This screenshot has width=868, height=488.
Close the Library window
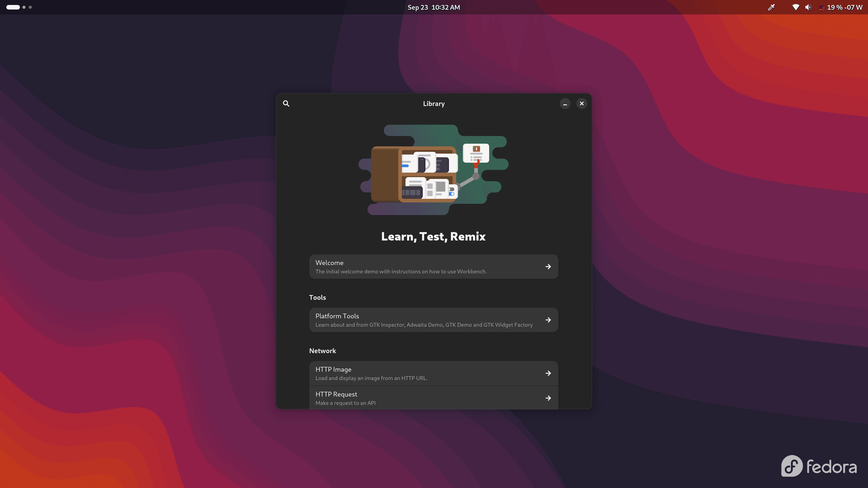pyautogui.click(x=582, y=104)
